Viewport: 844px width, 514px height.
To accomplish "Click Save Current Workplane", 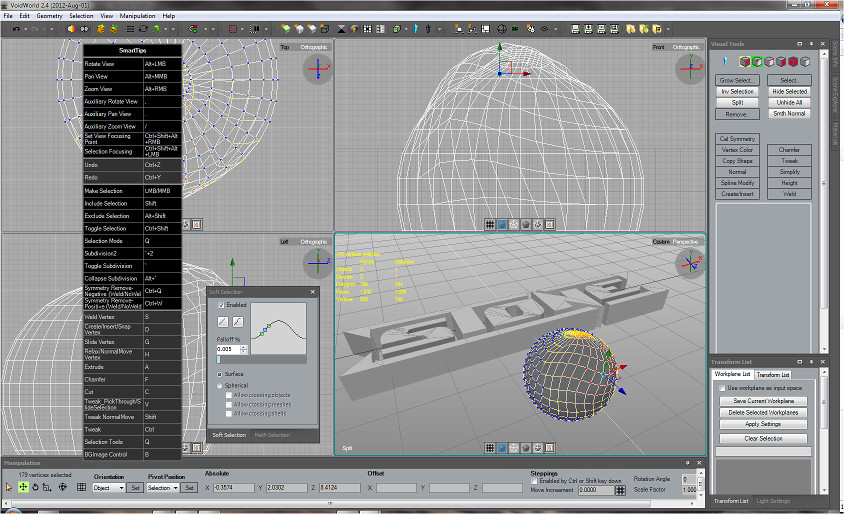I will tap(763, 400).
